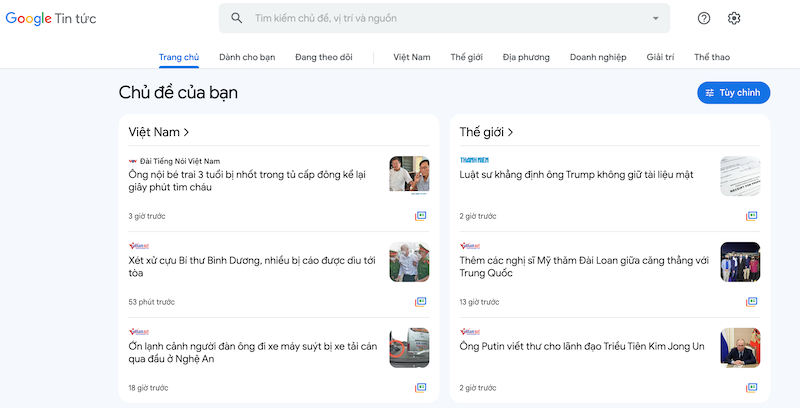Click full coverage icon for freezer boy story
This screenshot has height=408, width=800.
[x=421, y=216]
